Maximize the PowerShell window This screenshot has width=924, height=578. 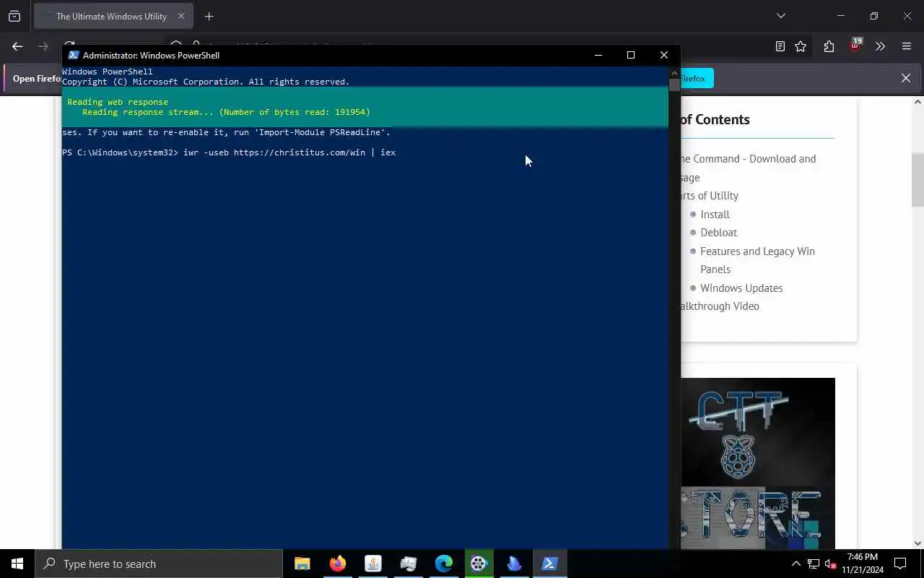[631, 55]
